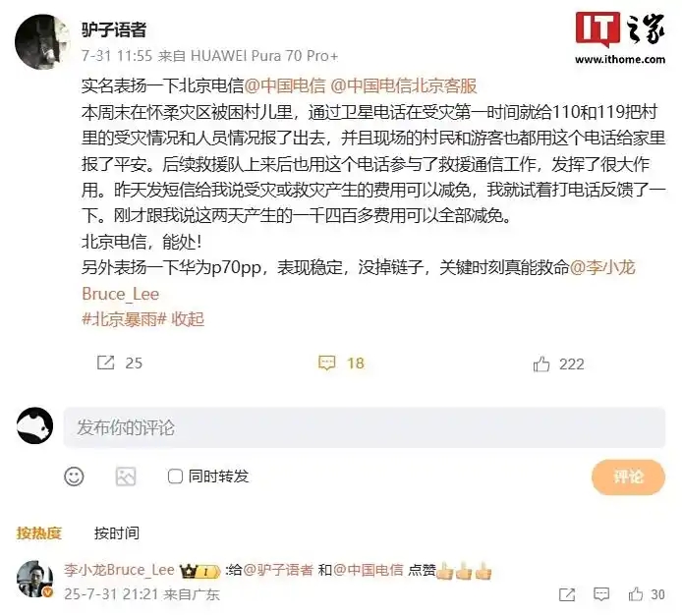Like 李小龙Bruce_Lee's comment thumbs-up icon
This screenshot has width=682, height=616.
point(636,593)
